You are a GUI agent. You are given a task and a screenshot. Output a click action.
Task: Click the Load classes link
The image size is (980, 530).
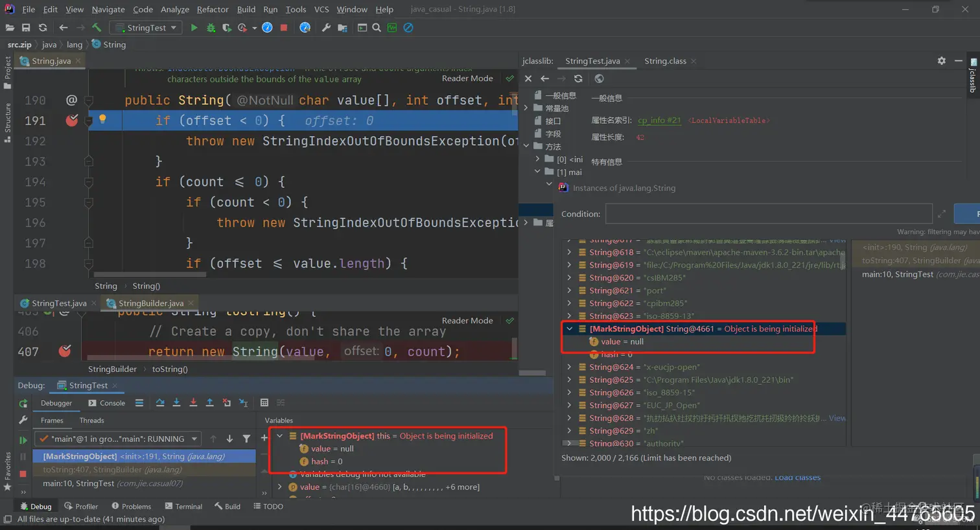[x=797, y=478]
